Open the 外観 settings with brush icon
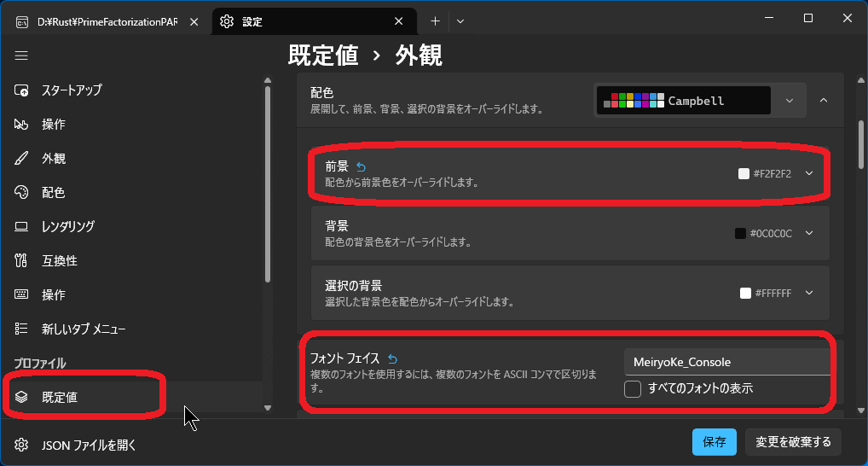 (53, 159)
